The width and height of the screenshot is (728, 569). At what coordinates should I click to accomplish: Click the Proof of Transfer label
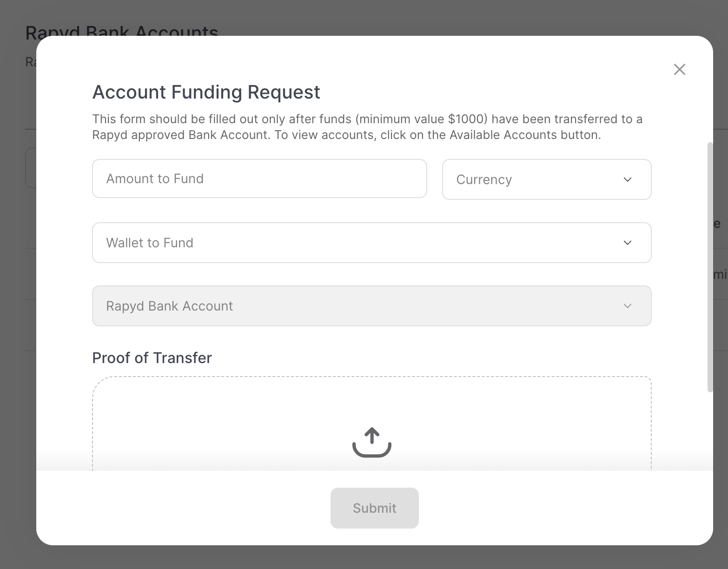click(x=152, y=357)
